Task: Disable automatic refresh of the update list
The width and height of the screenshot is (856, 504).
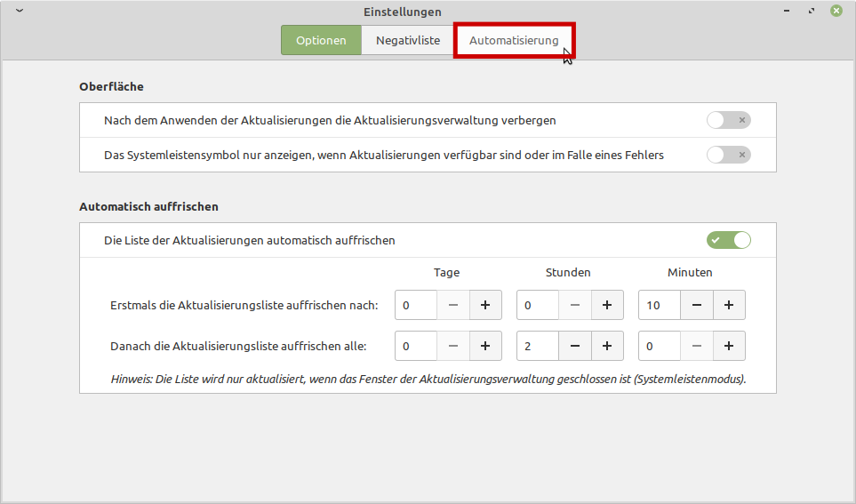Action: coord(728,240)
